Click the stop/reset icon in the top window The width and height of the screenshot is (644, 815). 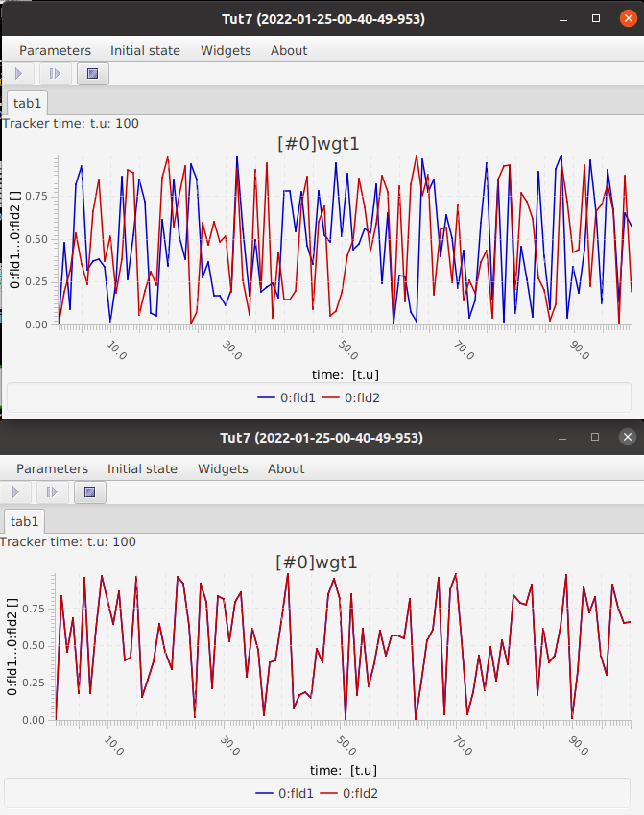(92, 73)
